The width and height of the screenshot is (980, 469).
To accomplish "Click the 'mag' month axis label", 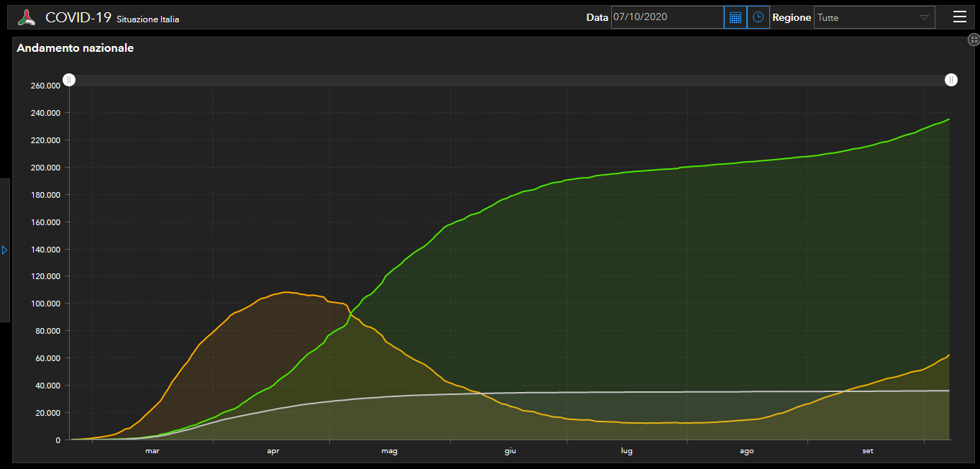I will [389, 451].
